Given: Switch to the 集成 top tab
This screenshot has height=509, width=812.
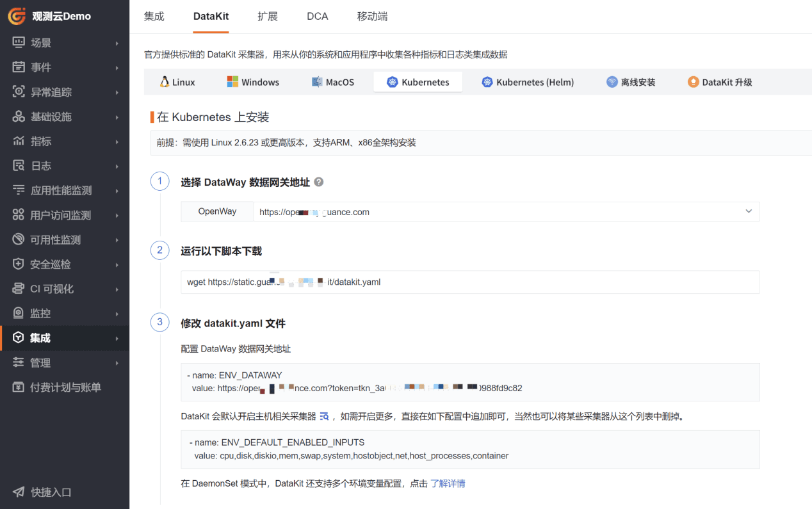Looking at the screenshot, I should click(154, 17).
